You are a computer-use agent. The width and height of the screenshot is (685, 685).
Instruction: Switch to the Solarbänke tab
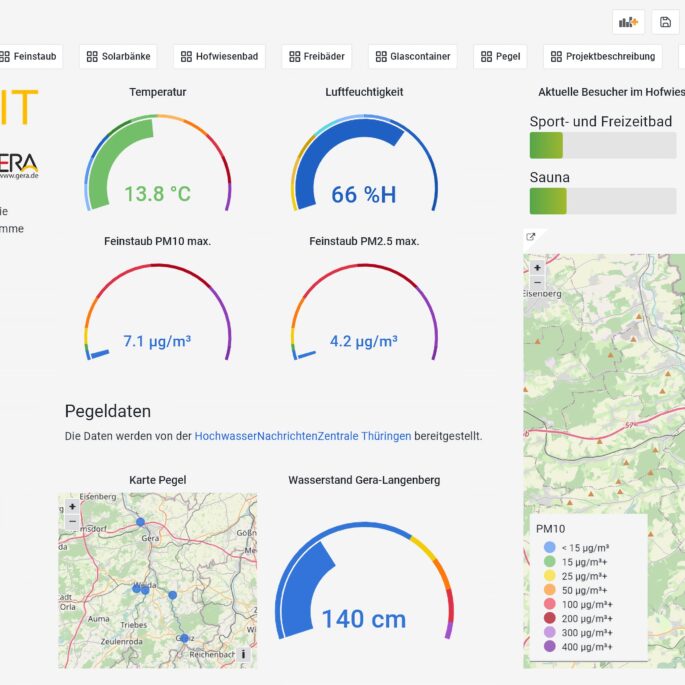click(x=119, y=57)
